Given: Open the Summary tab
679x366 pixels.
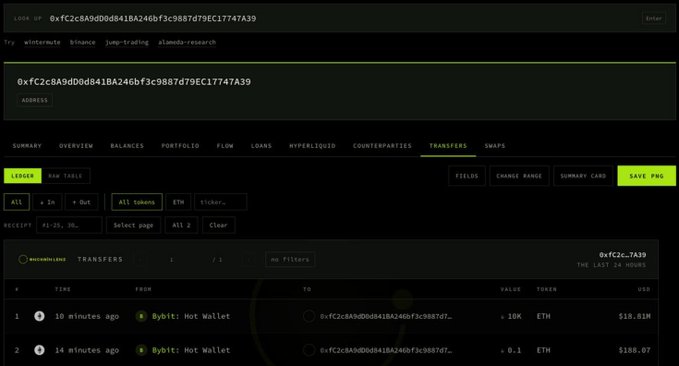Looking at the screenshot, I should [27, 146].
